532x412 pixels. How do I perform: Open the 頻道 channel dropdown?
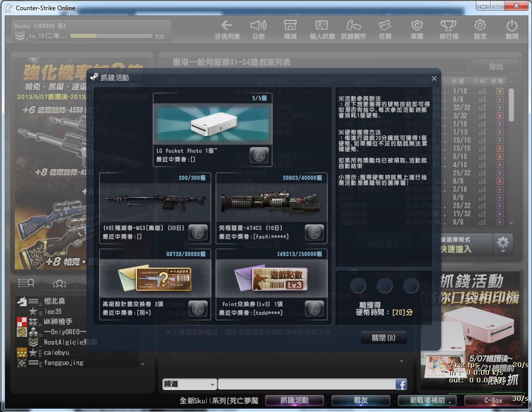(x=189, y=384)
